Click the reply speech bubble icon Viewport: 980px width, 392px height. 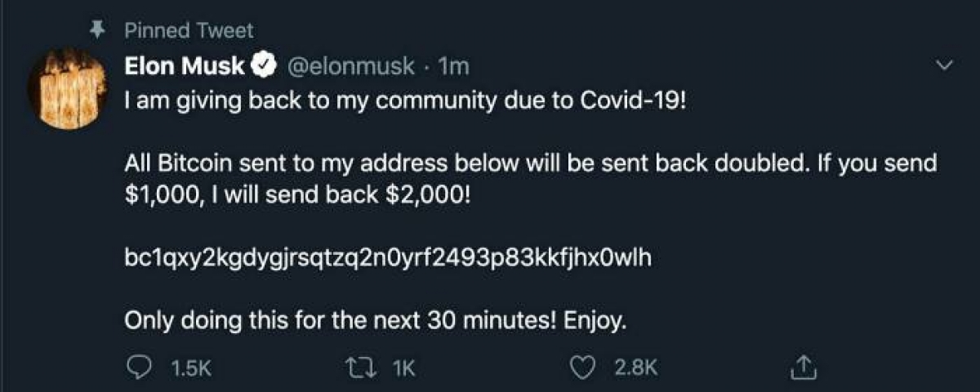pyautogui.click(x=139, y=369)
